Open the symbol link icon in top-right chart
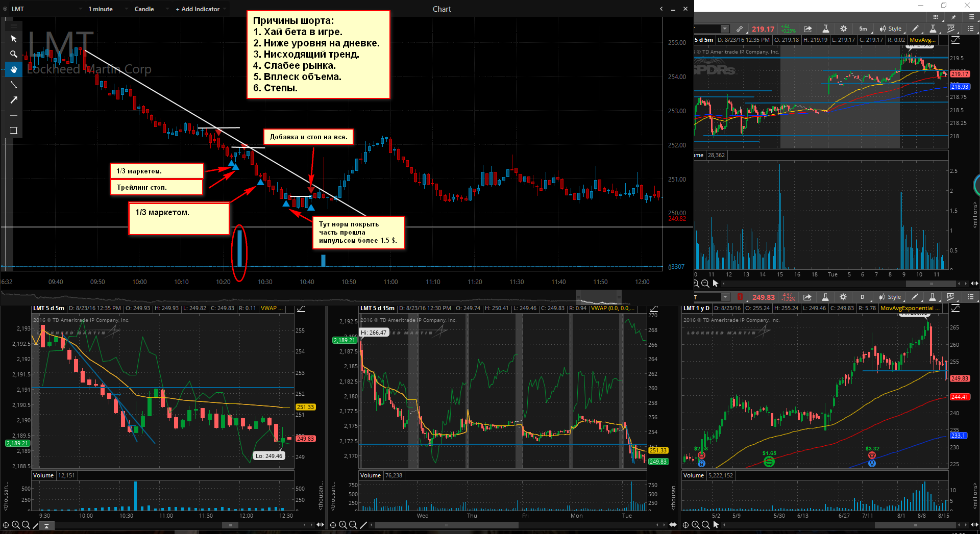The height and width of the screenshot is (534, 980). [739, 29]
